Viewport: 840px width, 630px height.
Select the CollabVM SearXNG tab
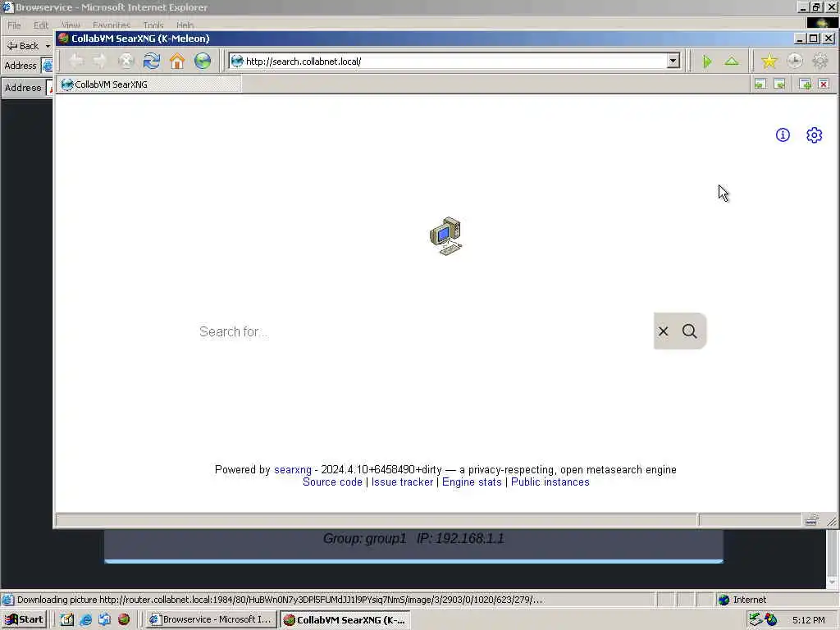tap(150, 84)
